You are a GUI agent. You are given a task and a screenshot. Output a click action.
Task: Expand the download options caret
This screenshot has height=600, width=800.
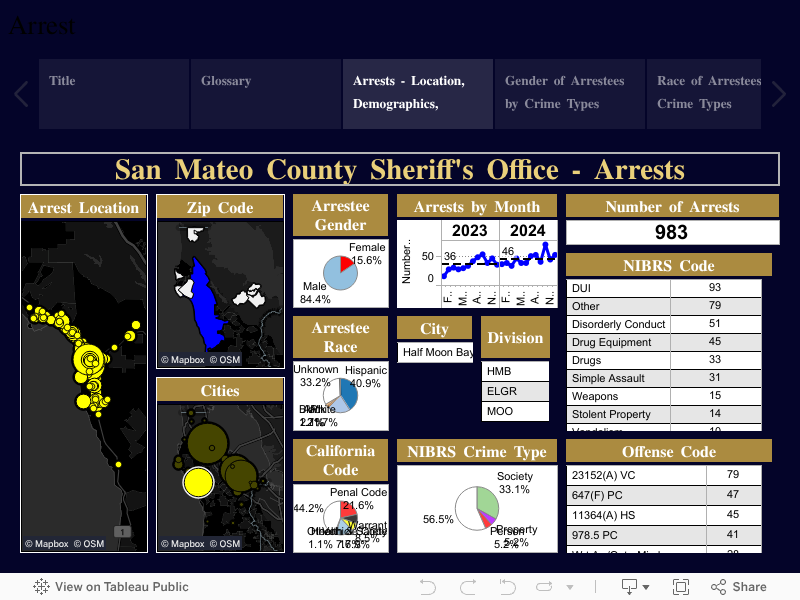click(x=646, y=587)
